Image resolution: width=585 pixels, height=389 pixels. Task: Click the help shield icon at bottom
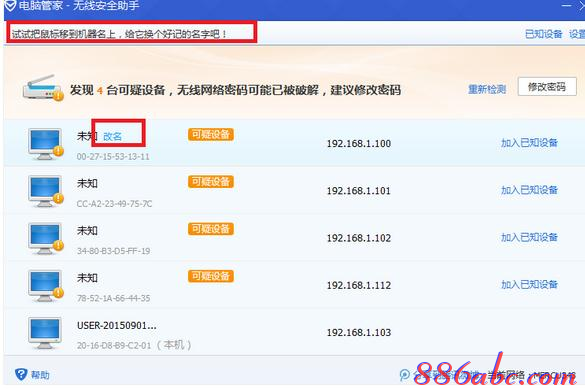click(x=21, y=374)
